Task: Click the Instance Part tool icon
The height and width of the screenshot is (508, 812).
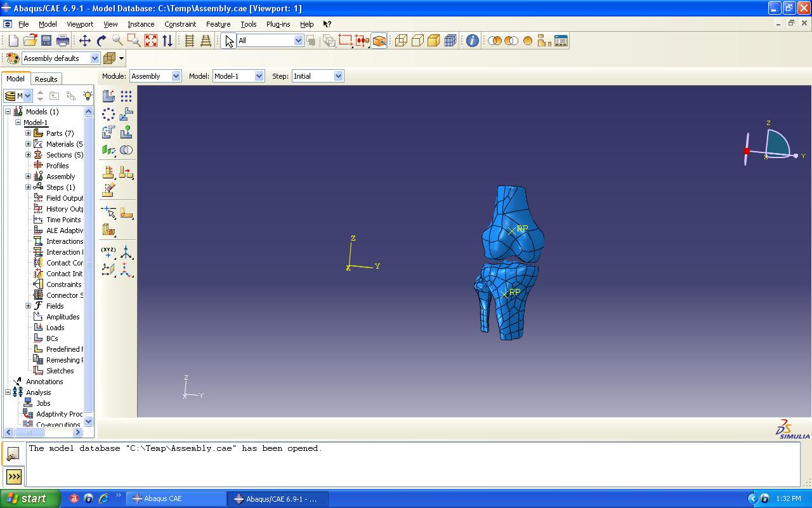Action: 108,96
